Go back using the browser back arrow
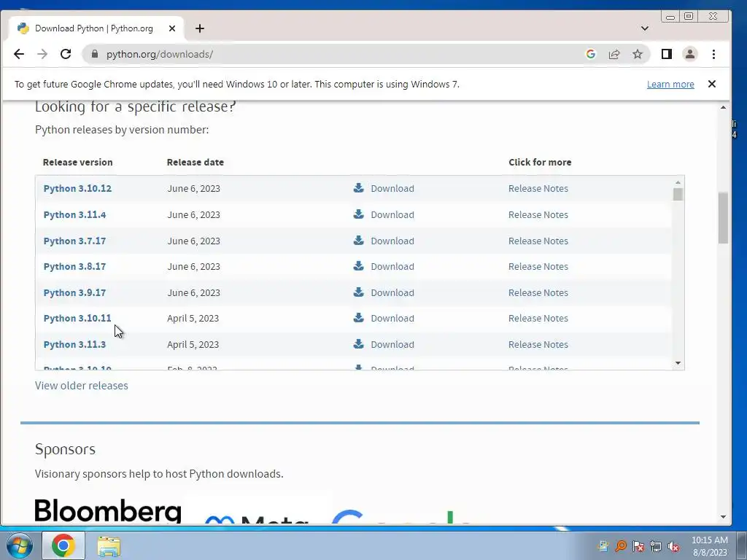This screenshot has width=747, height=560. click(19, 54)
